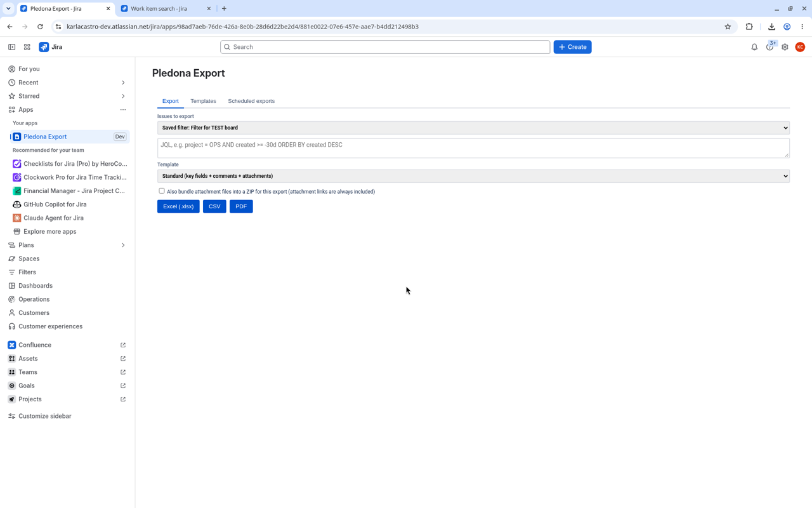
Task: Click the JQL query text area
Action: click(473, 148)
